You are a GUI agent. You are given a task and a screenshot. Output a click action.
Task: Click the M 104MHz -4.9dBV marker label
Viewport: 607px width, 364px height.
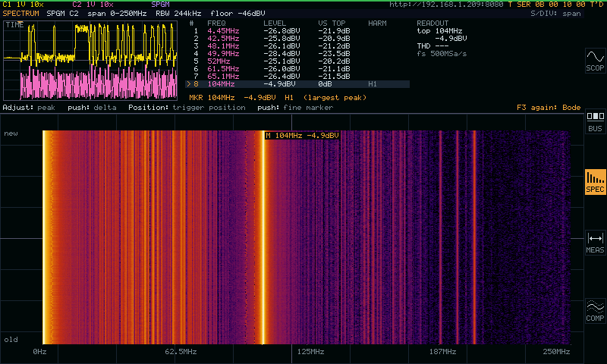click(302, 136)
